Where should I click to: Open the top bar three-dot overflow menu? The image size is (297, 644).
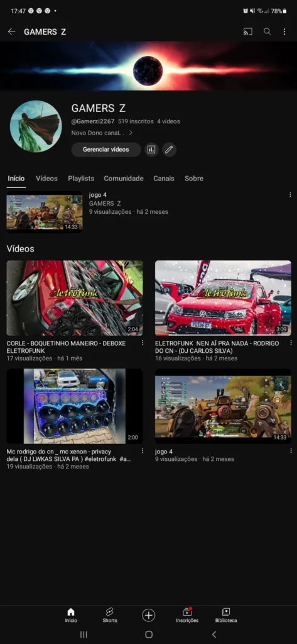[284, 31]
